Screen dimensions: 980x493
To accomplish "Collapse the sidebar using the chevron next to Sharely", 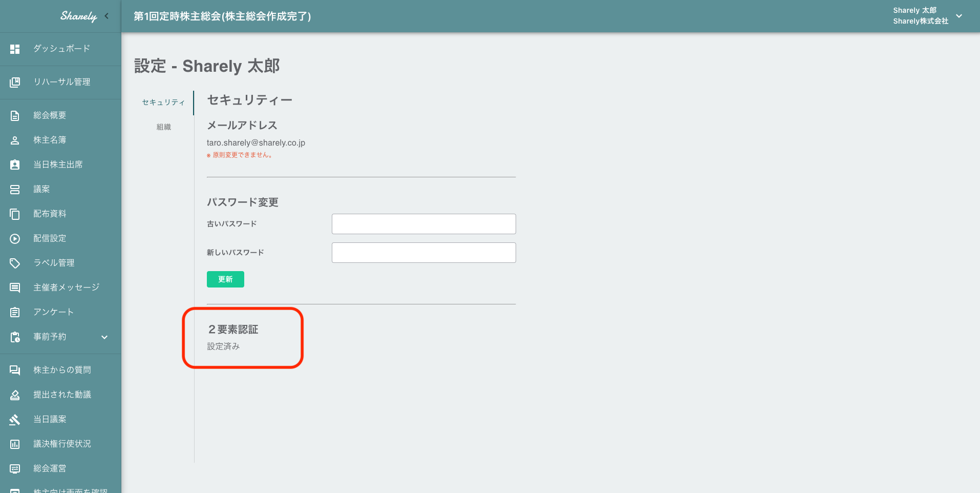I will click(x=106, y=16).
